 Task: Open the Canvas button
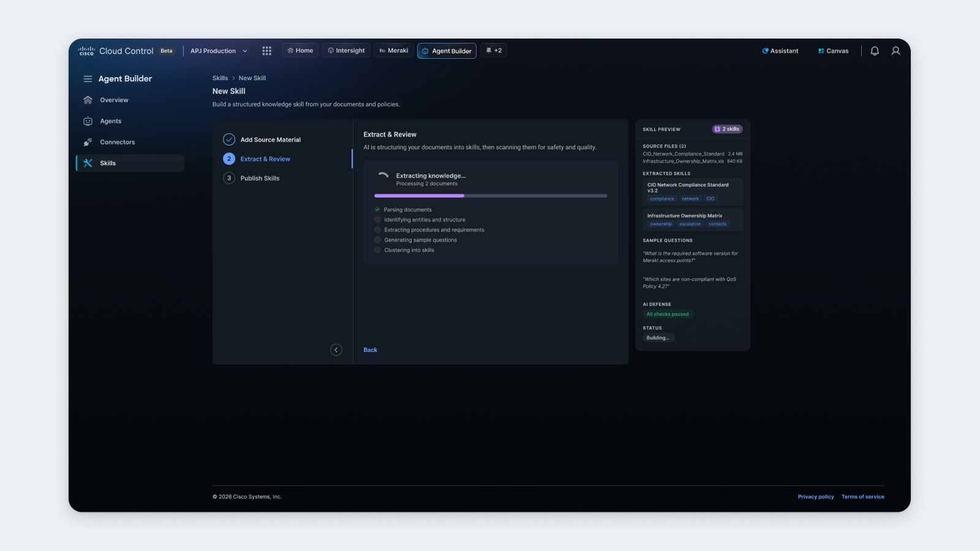click(834, 51)
